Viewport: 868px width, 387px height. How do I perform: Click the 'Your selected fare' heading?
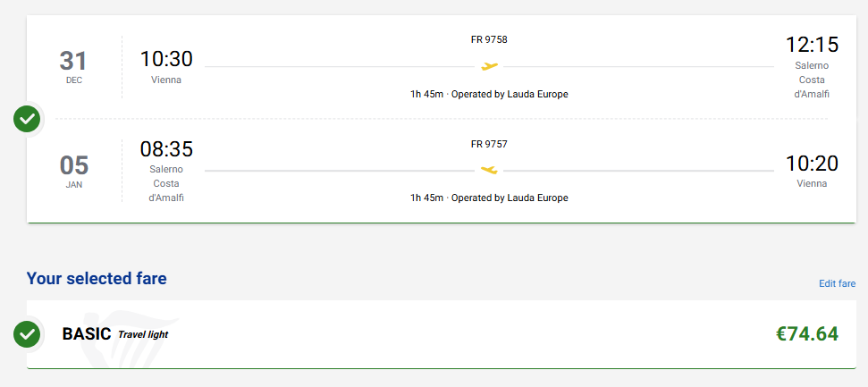pos(97,278)
